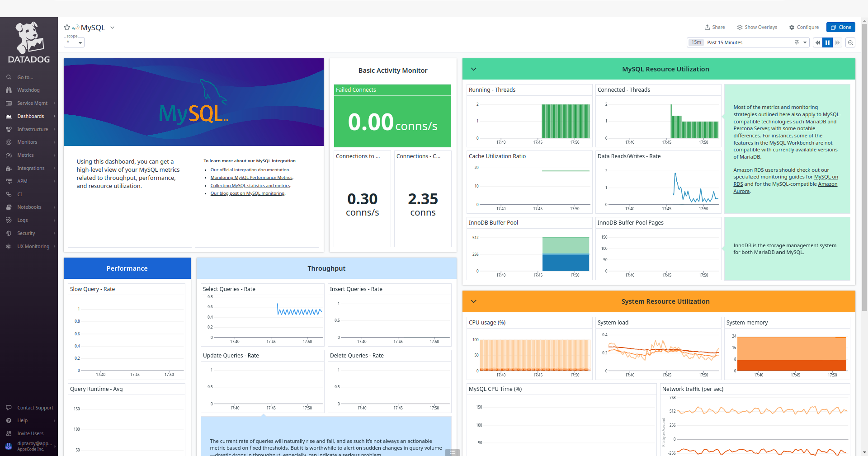Image resolution: width=868 pixels, height=456 pixels.
Task: Click the Watchdog binoculars icon
Action: point(9,90)
